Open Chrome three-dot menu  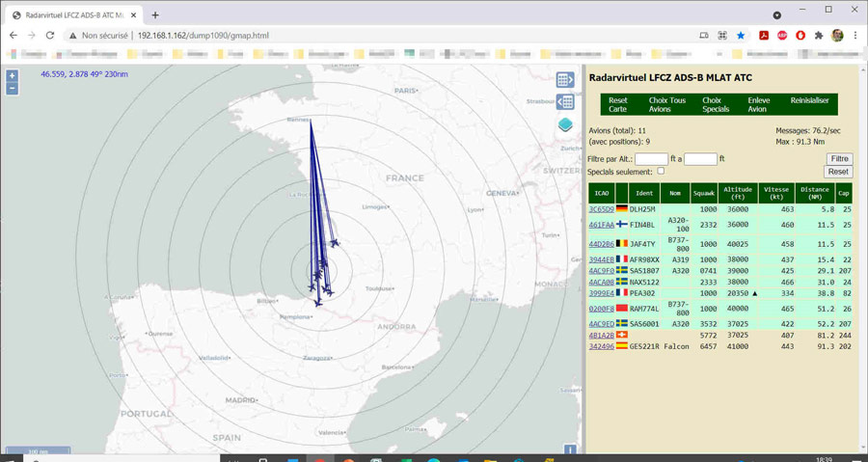pos(855,36)
